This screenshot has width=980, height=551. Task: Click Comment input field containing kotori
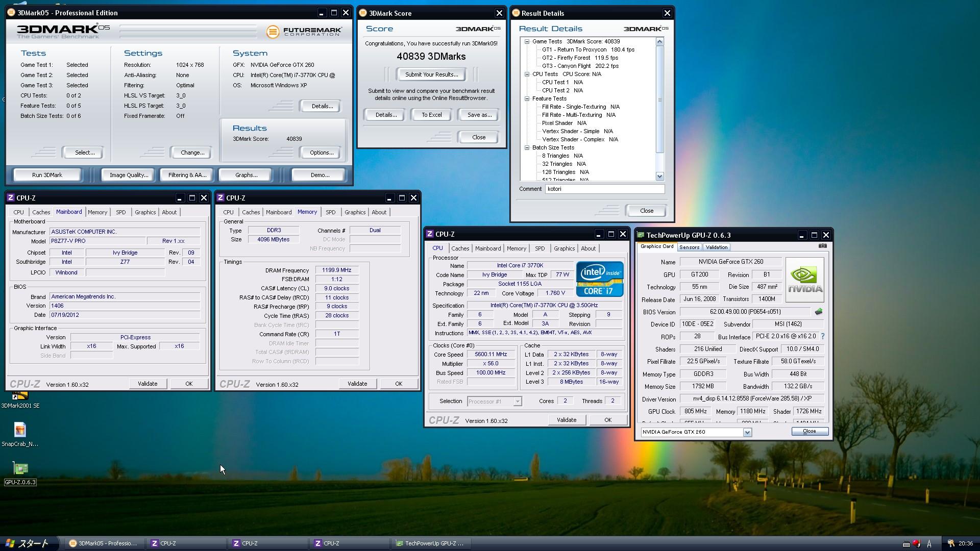[605, 189]
